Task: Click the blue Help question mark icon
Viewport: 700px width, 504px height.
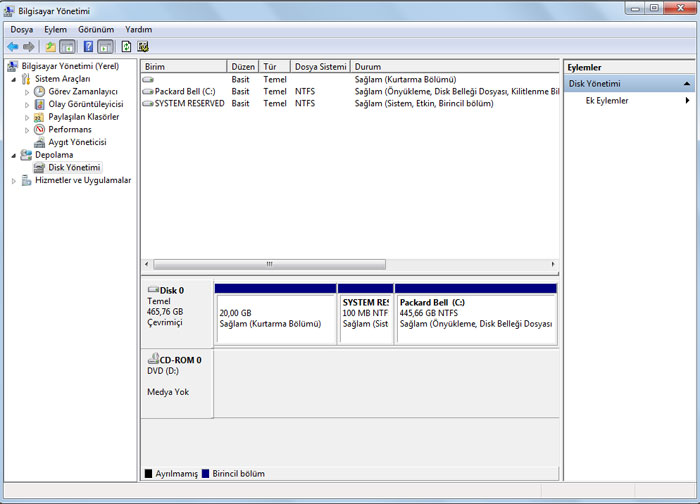Action: [x=88, y=47]
